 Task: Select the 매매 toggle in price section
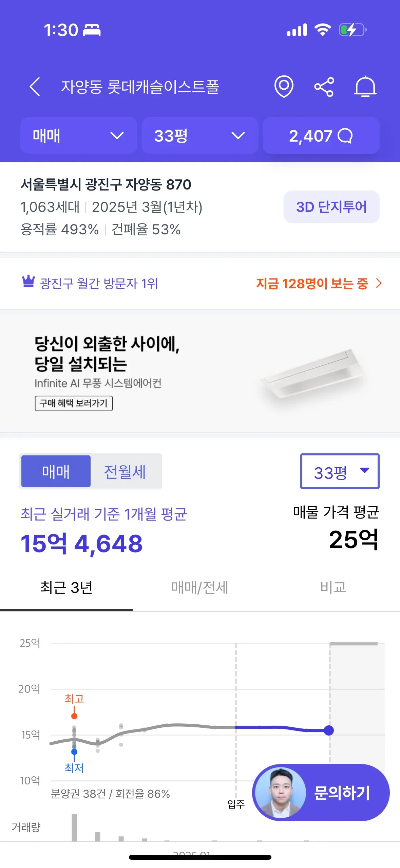coord(56,471)
